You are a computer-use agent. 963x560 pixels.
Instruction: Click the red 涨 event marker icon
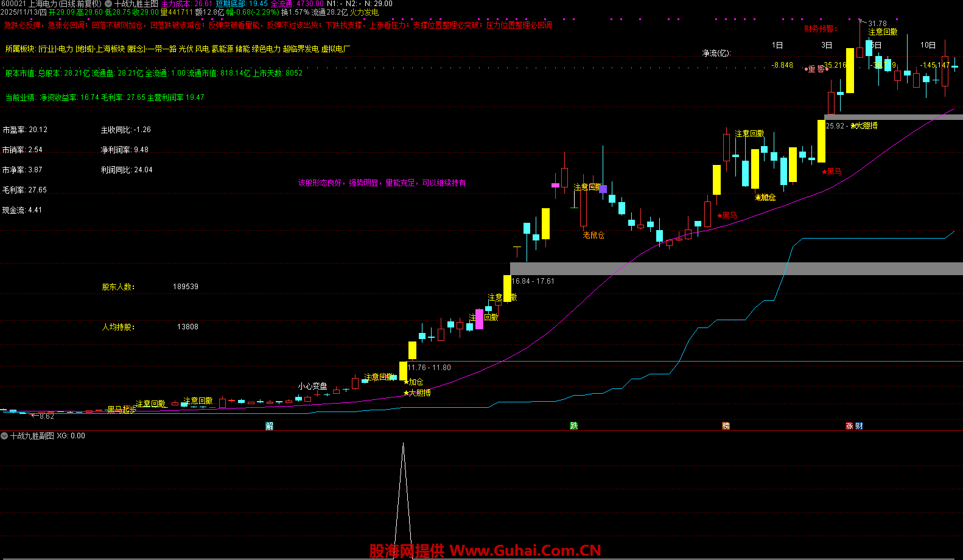point(849,426)
